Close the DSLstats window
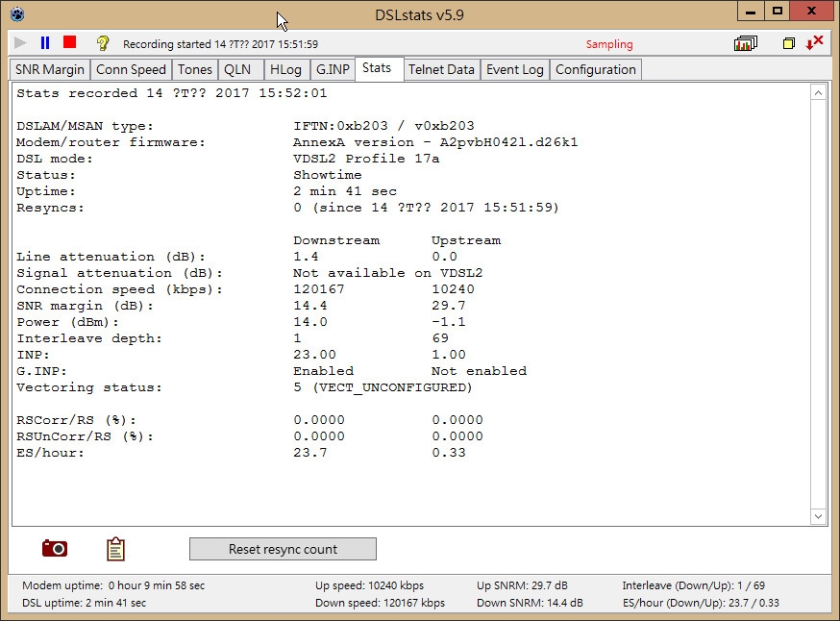This screenshot has height=621, width=840. [811, 11]
